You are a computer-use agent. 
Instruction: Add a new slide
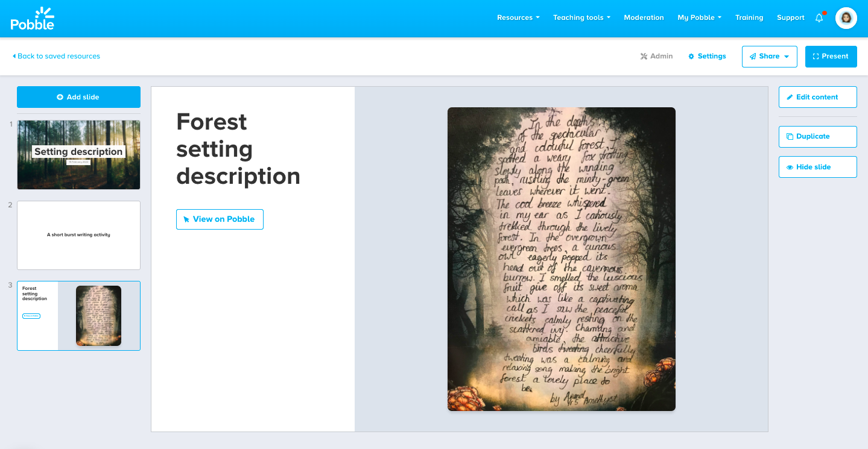(78, 97)
